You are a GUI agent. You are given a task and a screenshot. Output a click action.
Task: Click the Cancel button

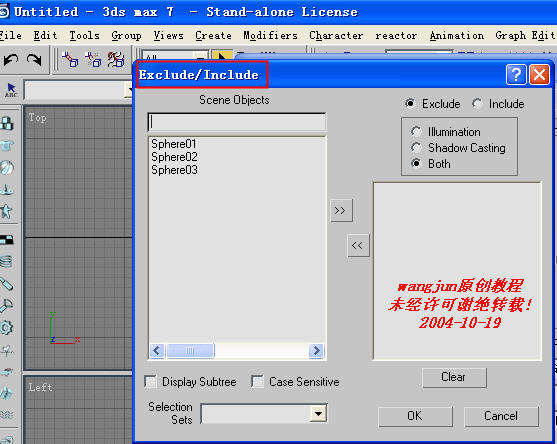click(501, 416)
